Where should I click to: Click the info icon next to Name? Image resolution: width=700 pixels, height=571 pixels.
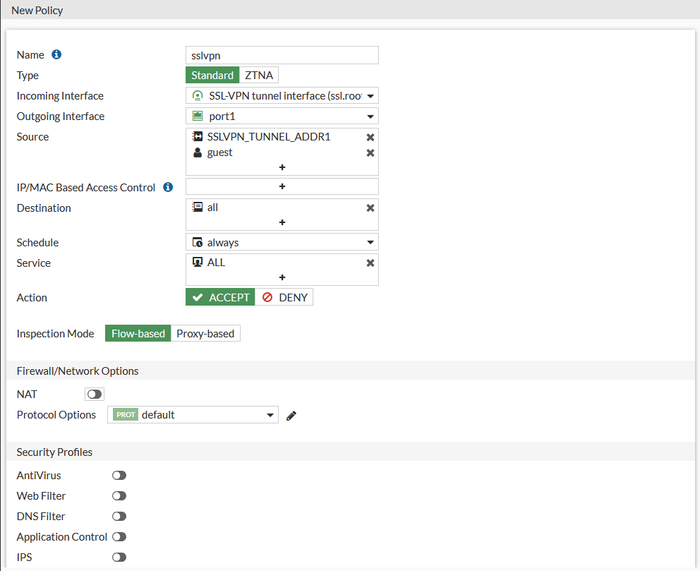56,54
